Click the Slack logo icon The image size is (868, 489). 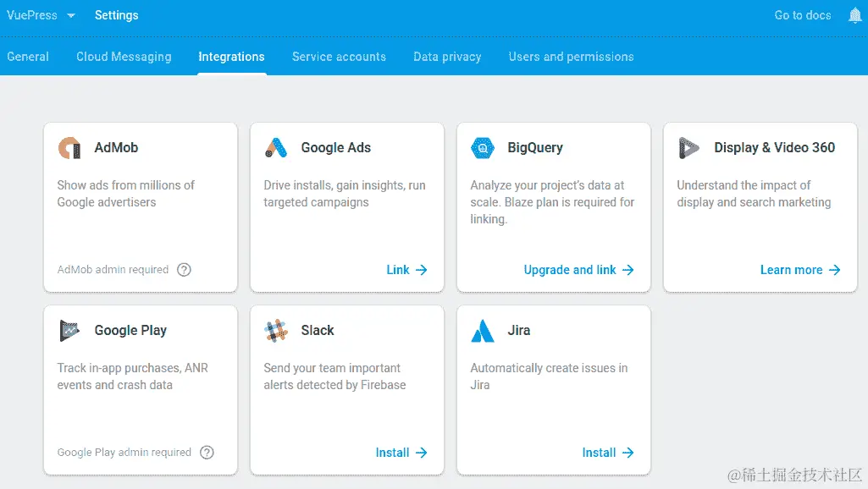(276, 331)
